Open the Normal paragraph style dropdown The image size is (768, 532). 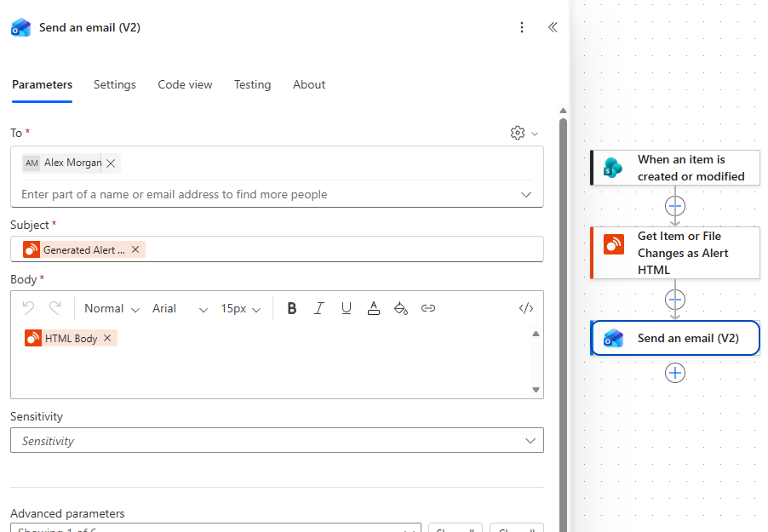coord(112,309)
